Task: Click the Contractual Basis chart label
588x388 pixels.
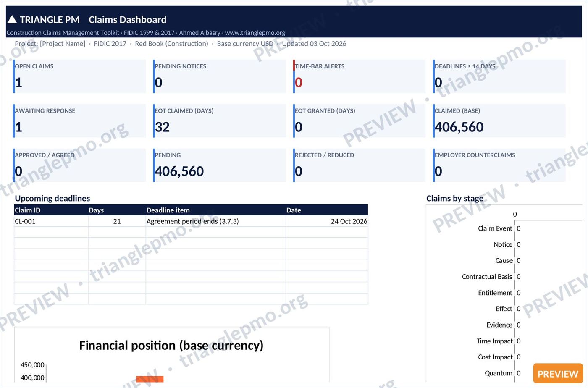Action: click(x=487, y=277)
